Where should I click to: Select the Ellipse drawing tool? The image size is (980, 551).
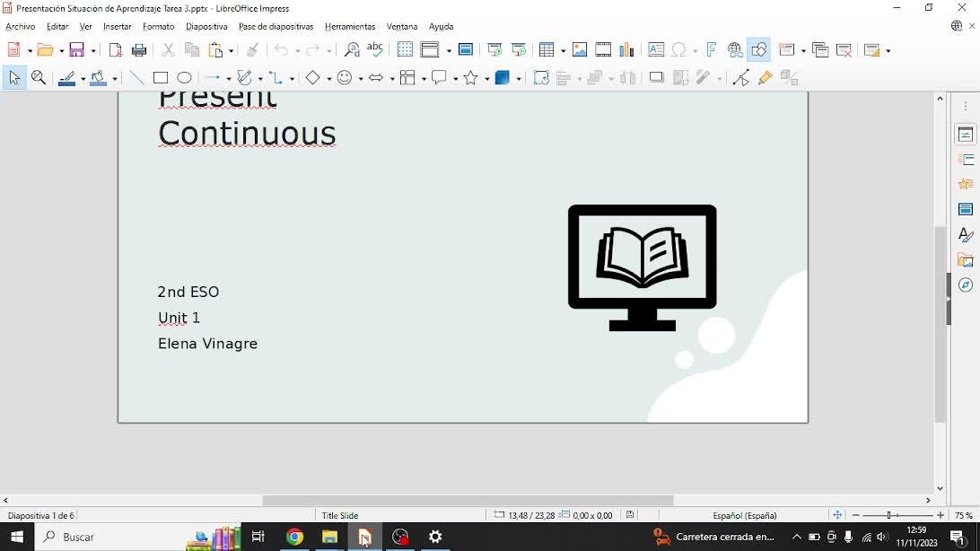tap(185, 78)
